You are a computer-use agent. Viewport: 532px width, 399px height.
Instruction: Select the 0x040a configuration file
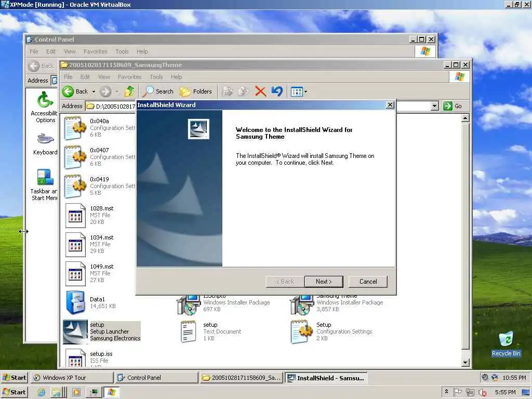99,128
